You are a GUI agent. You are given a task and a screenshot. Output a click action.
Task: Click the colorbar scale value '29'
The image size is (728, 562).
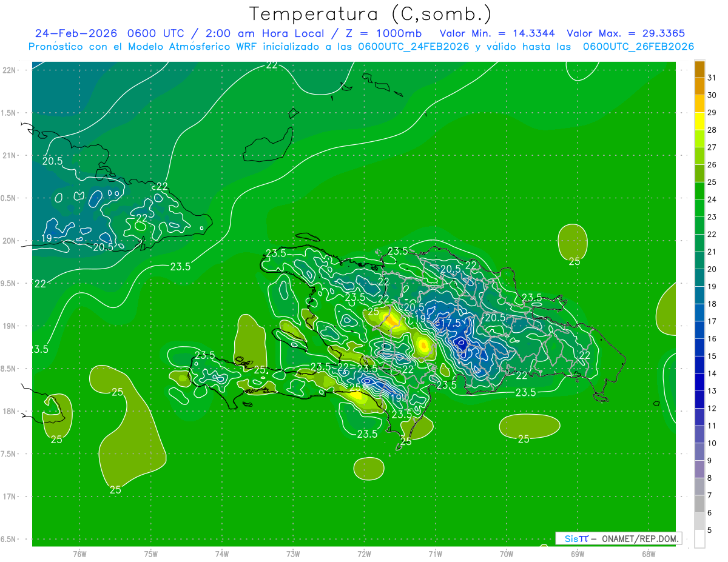pyautogui.click(x=712, y=113)
